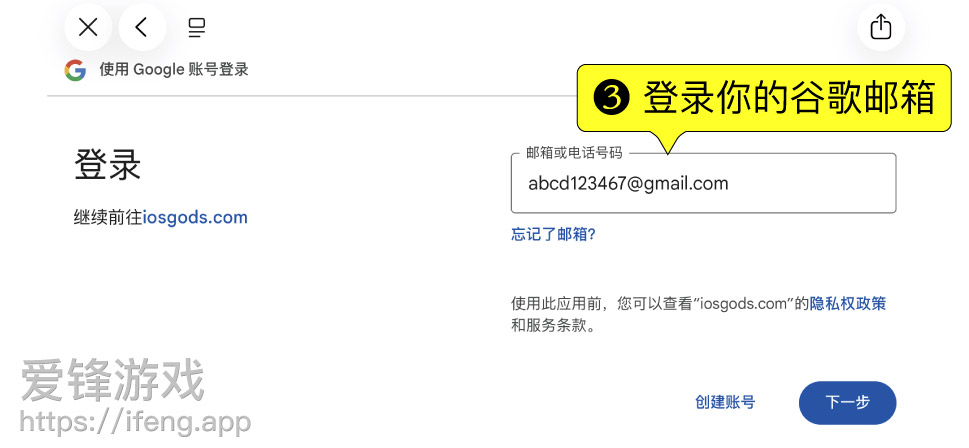
Task: Close the browser sheet with X icon
Action: [x=88, y=27]
